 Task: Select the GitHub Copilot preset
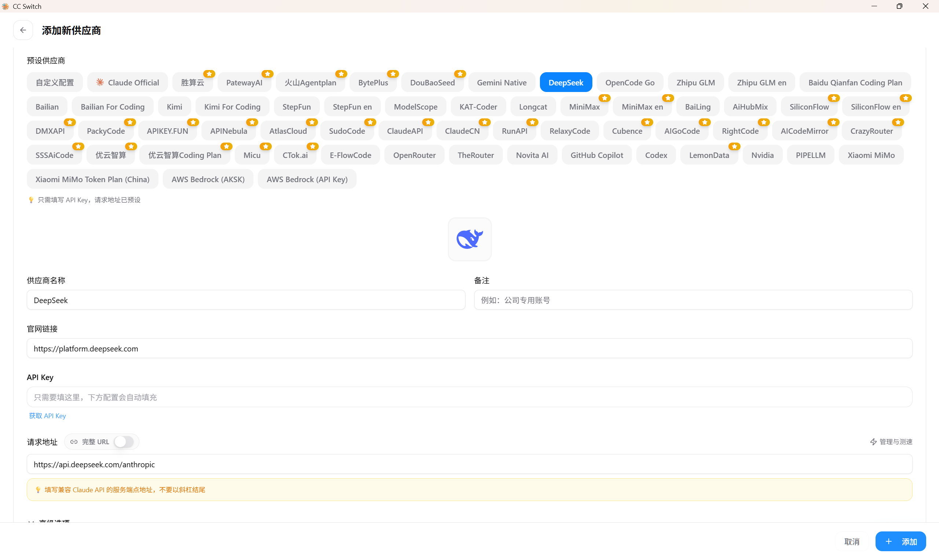pos(597,155)
